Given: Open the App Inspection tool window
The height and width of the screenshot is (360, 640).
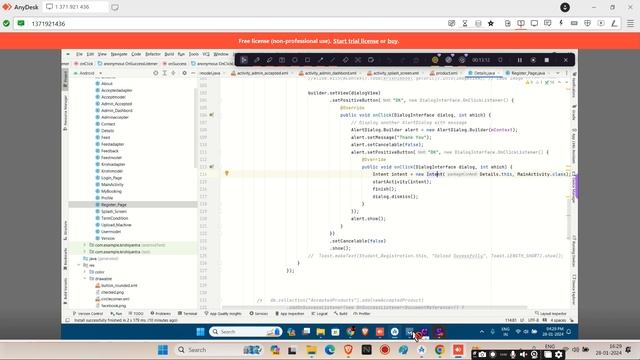Looking at the screenshot, I should [x=290, y=313].
